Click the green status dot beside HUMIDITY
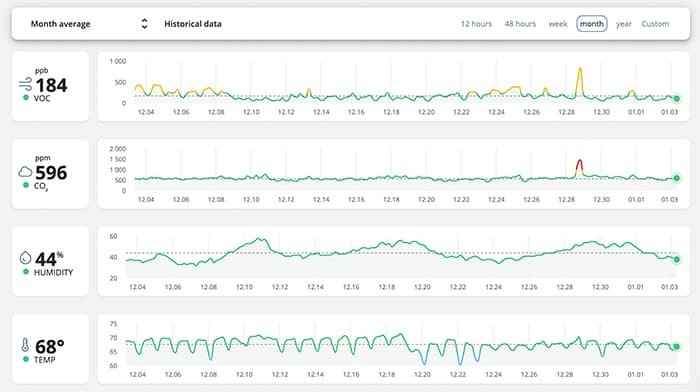Screen dimensions: 700x392 [x=26, y=272]
